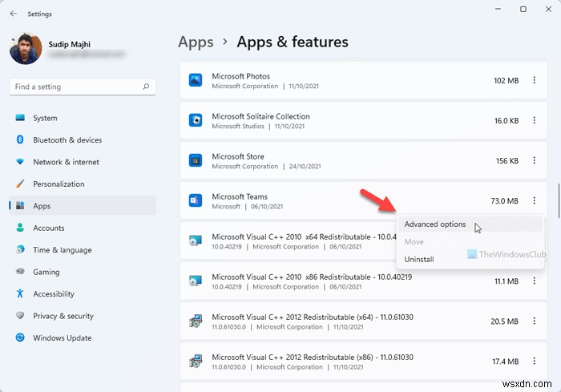Maximize the Settings window
The image size is (561, 392).
(523, 9)
